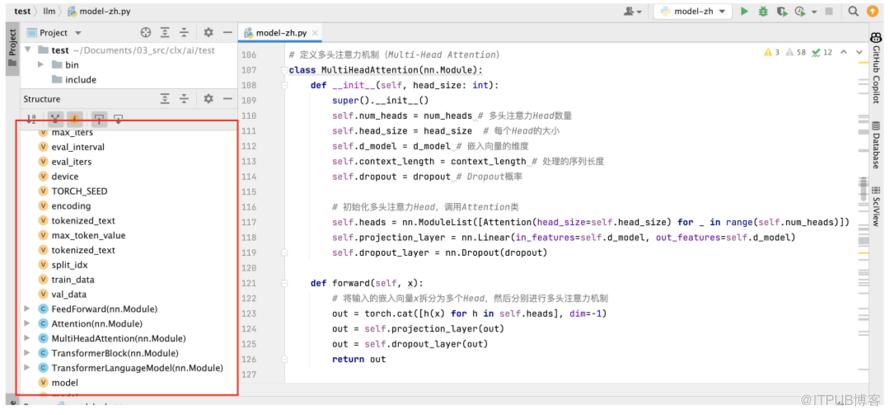Hide the Project panel with minus icon
890x415 pixels.
228,33
